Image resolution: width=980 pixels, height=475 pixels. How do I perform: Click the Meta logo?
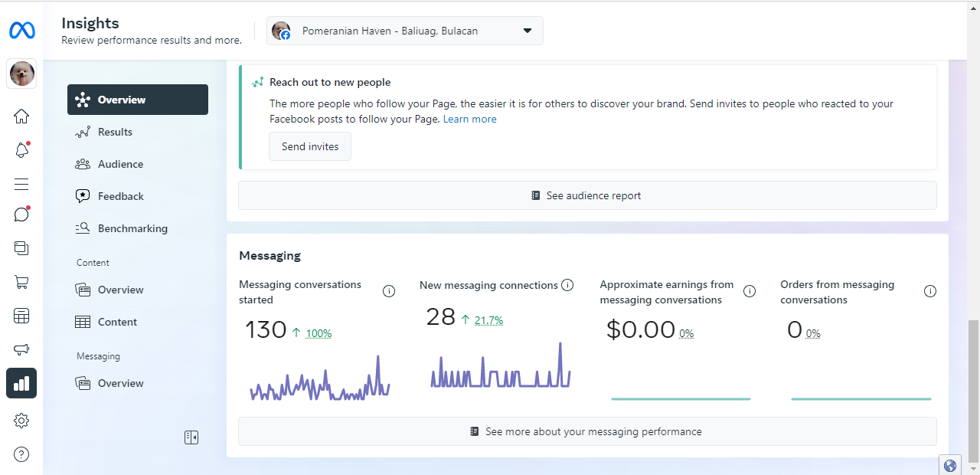pos(21,31)
